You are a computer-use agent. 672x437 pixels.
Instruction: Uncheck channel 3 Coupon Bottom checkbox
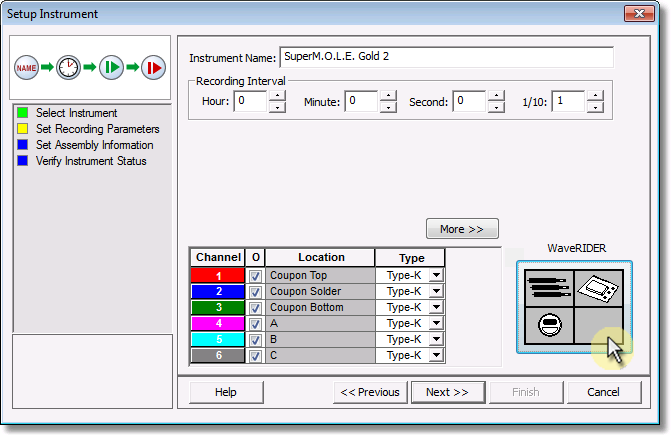click(x=255, y=308)
